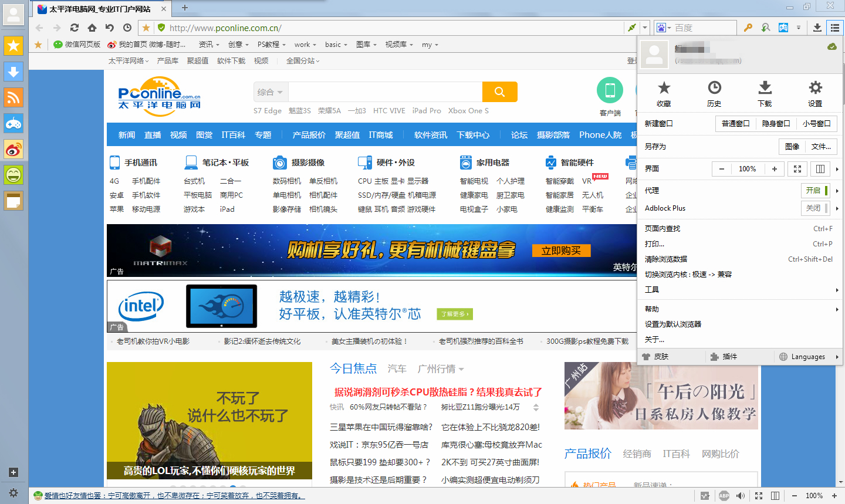Open 设置 (Settings) gear in the menu panel

(x=815, y=94)
